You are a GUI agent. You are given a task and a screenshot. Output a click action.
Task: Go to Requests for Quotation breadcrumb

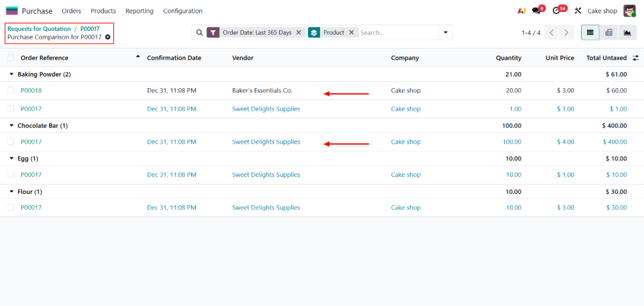coord(39,29)
